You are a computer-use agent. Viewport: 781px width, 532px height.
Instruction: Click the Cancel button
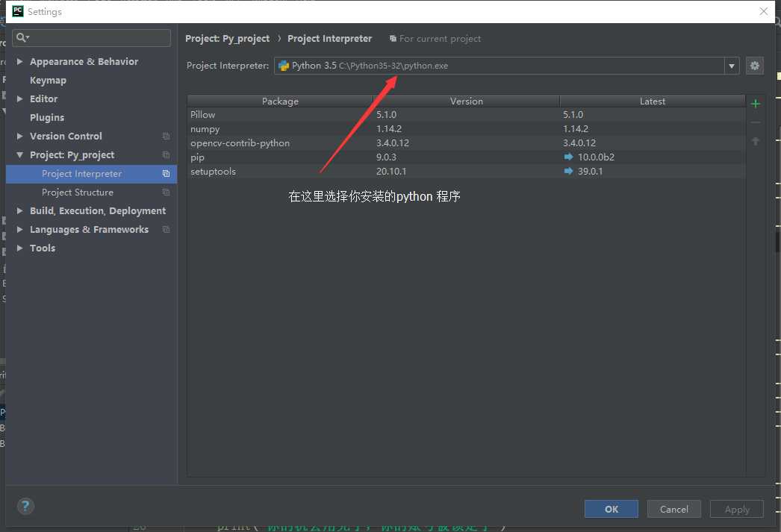pos(674,509)
